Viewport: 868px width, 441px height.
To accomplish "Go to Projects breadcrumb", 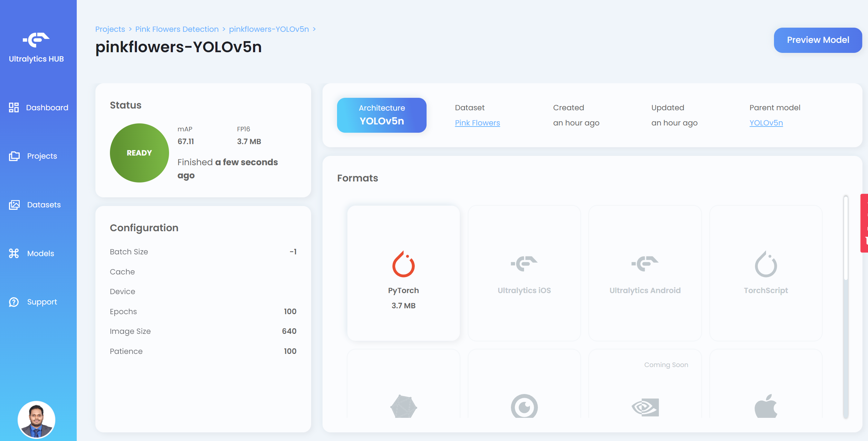I will coord(110,29).
